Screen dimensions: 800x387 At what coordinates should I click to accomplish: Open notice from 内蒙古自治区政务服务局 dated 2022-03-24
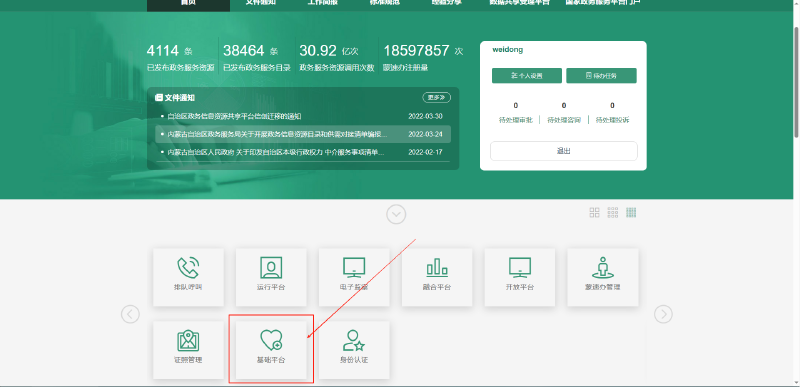tap(303, 134)
